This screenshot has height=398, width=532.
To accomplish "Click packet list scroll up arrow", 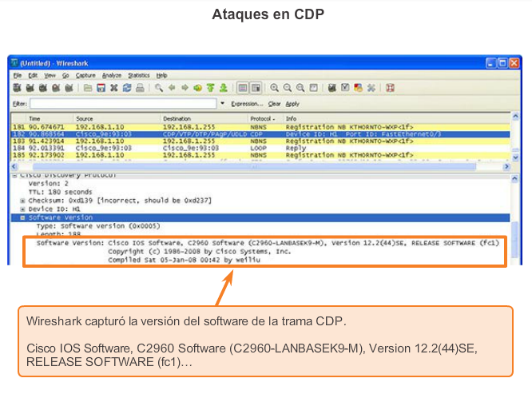I will point(515,117).
